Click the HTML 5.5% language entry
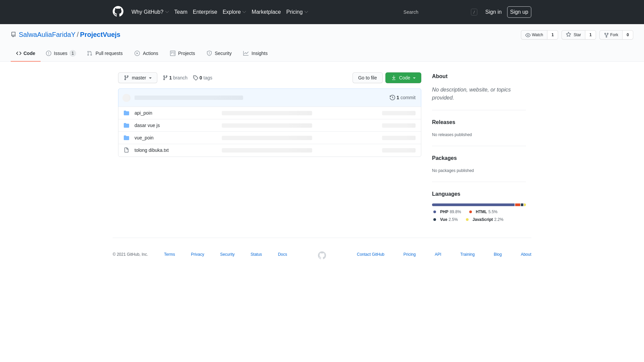 [483, 212]
